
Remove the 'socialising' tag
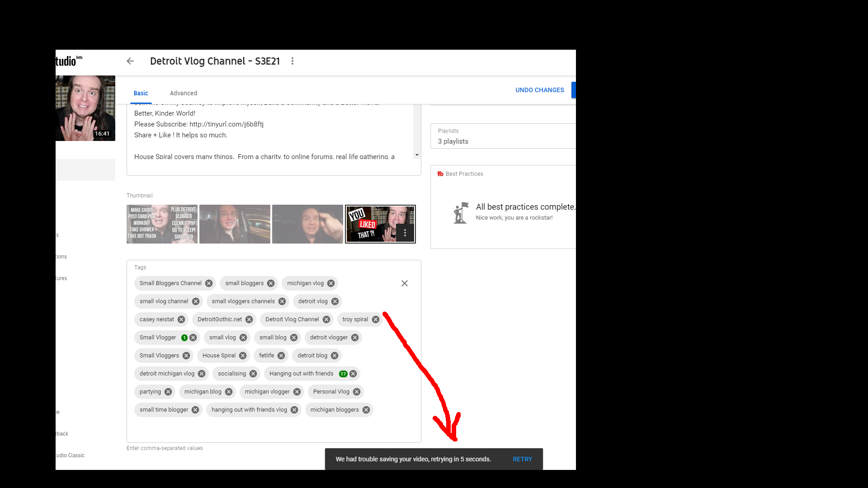253,374
